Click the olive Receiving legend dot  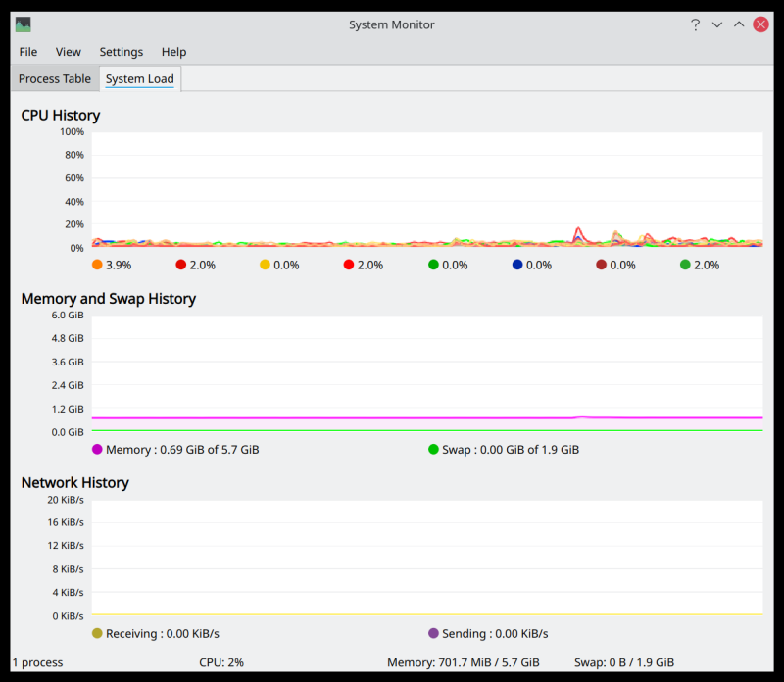95,634
